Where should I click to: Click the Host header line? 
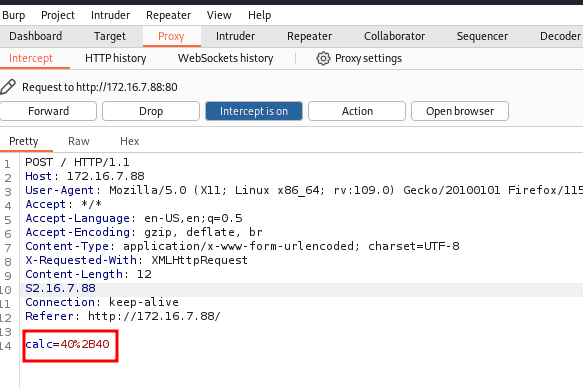(85, 176)
